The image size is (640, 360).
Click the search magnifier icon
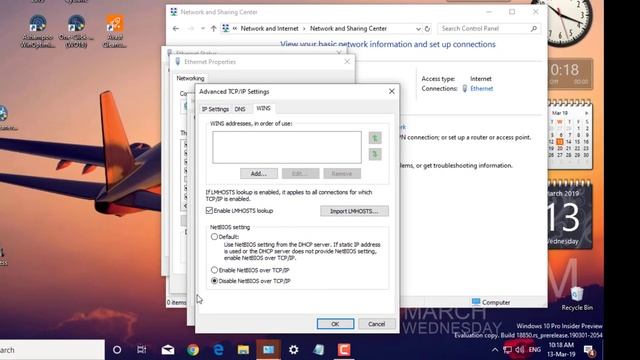click(533, 29)
